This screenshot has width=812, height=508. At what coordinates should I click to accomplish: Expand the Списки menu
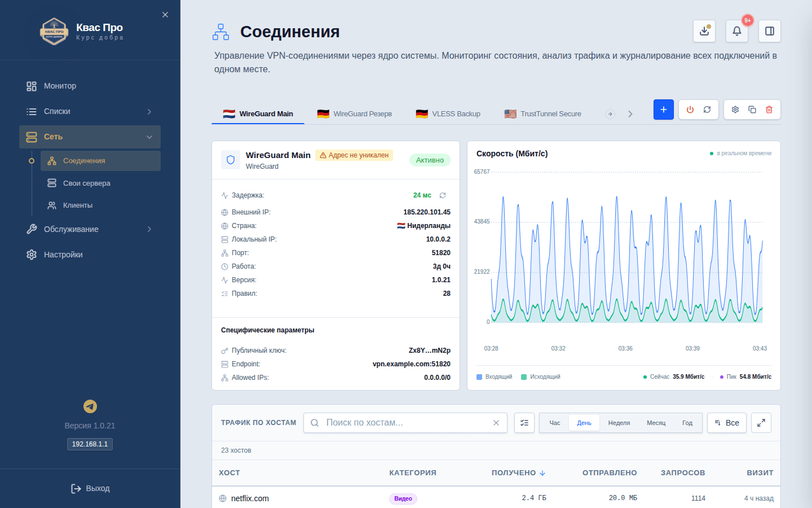tap(90, 112)
